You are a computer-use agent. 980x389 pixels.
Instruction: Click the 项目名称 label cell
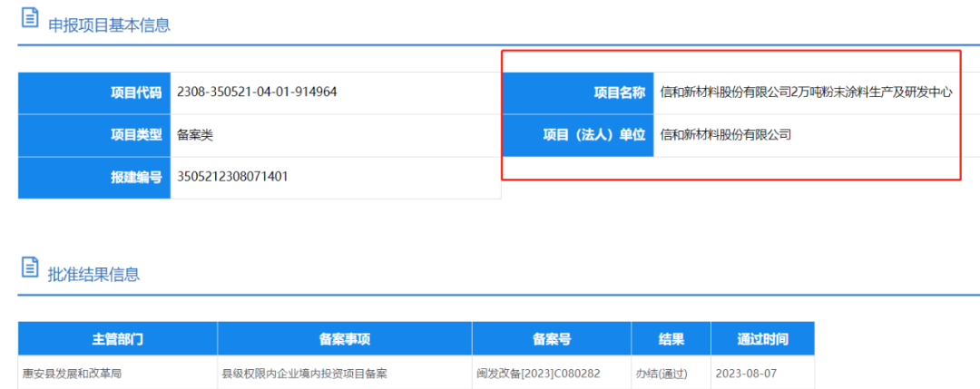pos(577,92)
